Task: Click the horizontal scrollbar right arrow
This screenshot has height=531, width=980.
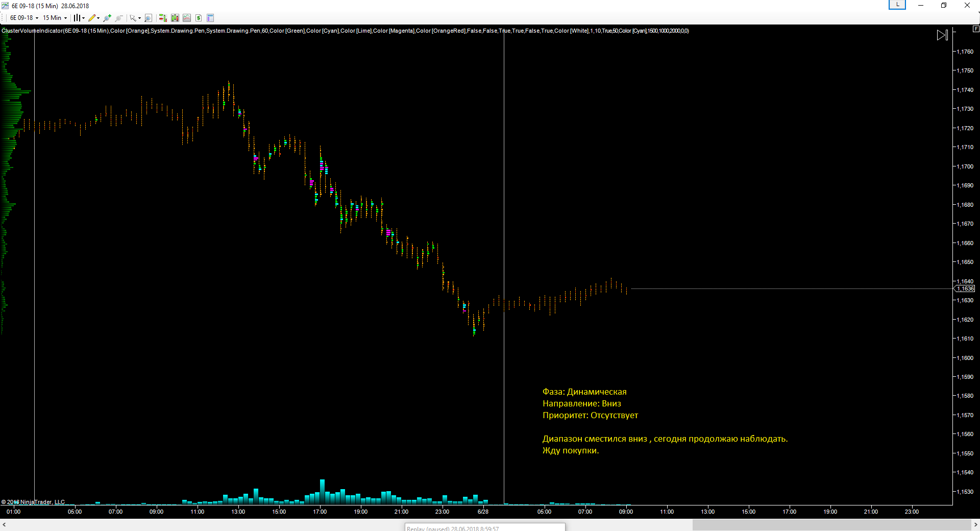Action: click(x=975, y=524)
